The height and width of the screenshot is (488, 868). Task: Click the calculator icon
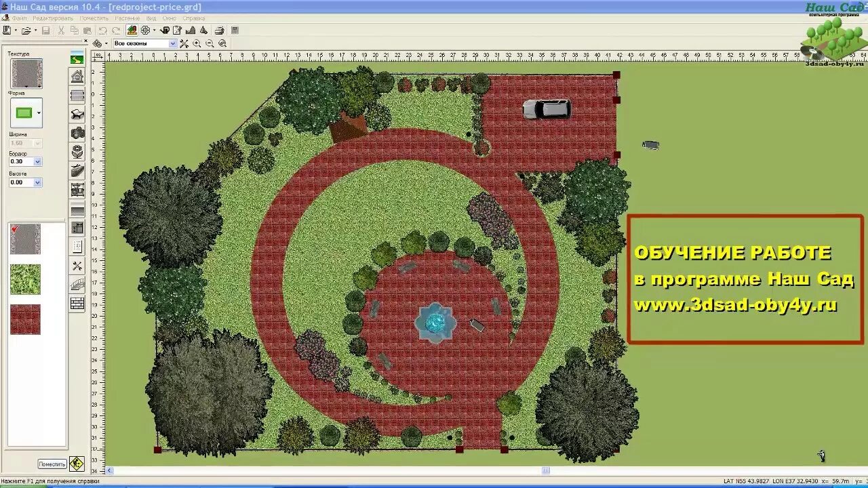(235, 30)
